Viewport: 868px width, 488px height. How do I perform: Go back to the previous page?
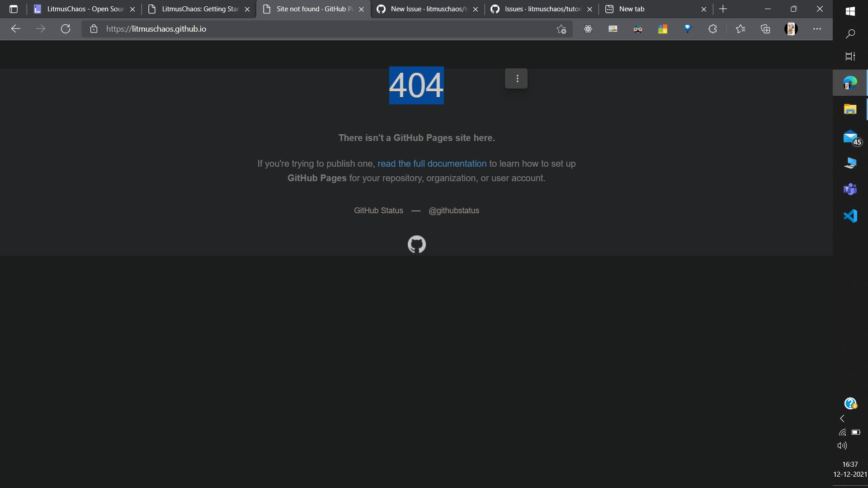point(16,29)
